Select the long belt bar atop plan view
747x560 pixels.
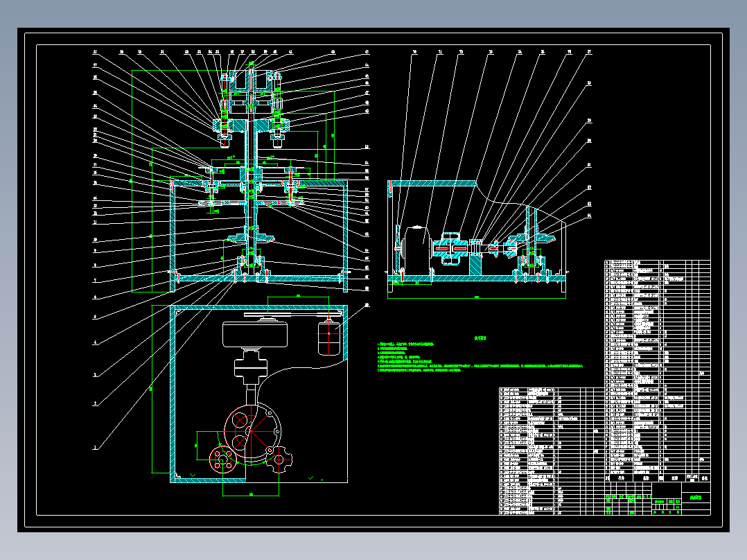click(293, 315)
